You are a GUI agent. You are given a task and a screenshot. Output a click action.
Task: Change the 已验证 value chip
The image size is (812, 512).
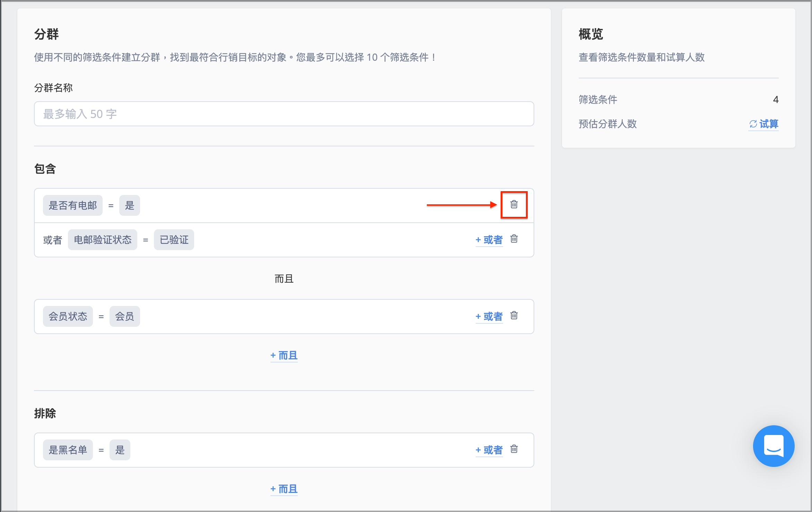[174, 240]
